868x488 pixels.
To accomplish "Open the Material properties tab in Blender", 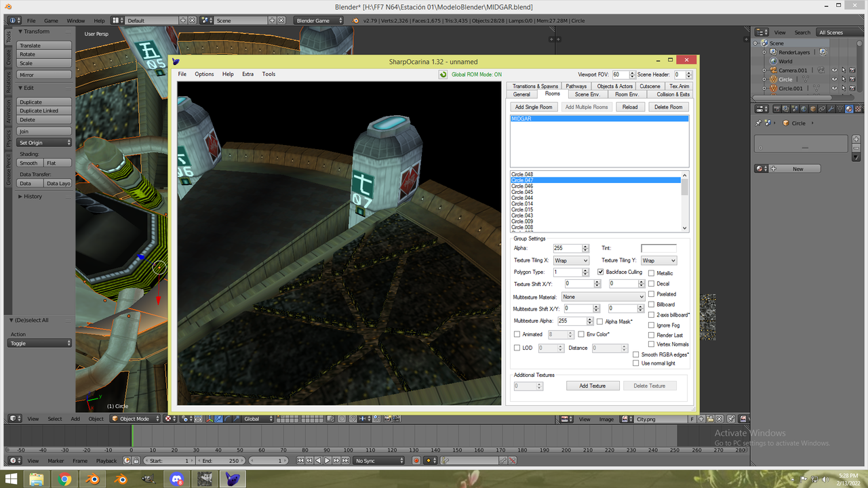I will point(849,109).
